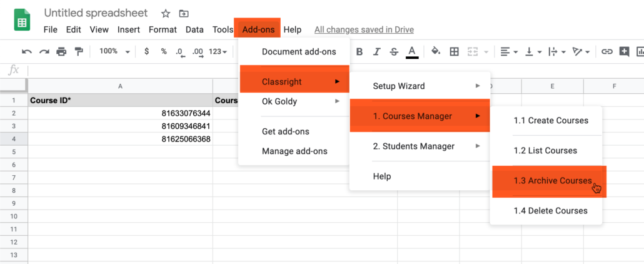Insert a comment
644x264 pixels.
(624, 51)
